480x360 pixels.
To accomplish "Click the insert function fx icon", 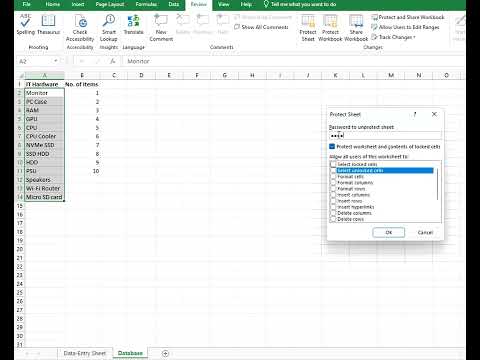I will click(113, 61).
